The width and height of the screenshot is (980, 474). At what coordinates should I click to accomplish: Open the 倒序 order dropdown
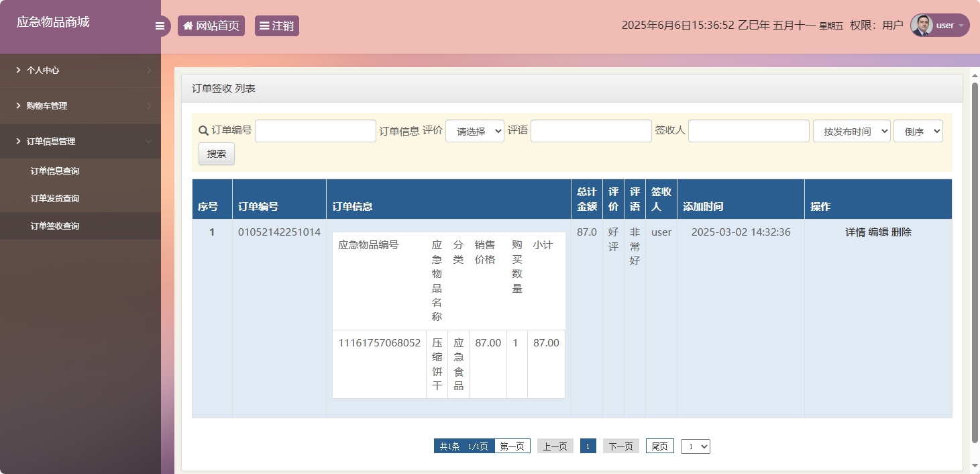pyautogui.click(x=918, y=132)
